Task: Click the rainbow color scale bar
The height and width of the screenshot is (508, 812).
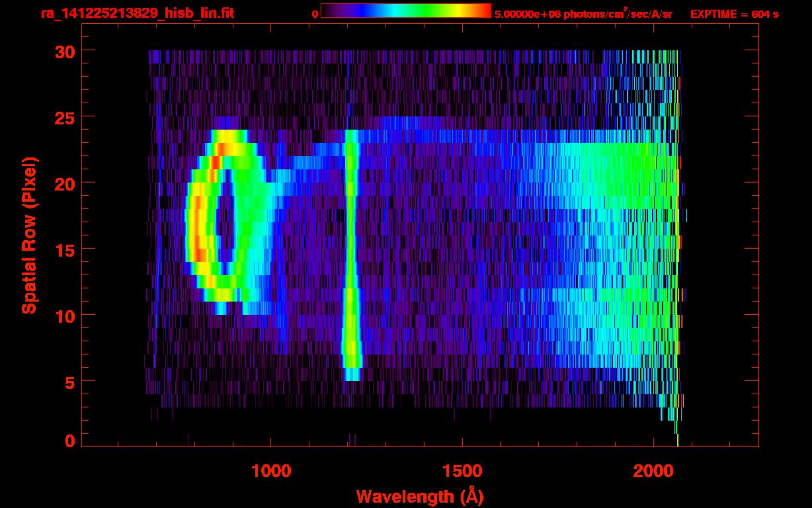Action: coord(406,11)
